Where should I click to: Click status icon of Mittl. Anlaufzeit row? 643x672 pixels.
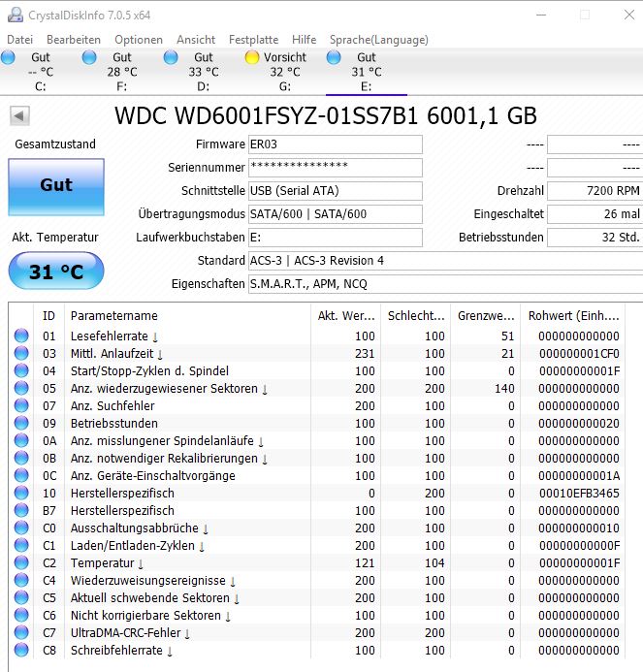[x=21, y=353]
